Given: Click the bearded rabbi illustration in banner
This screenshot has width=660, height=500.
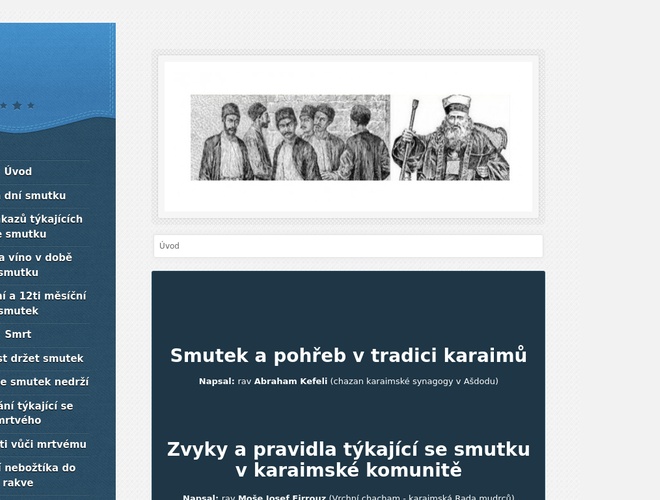Looking at the screenshot, I should [x=452, y=138].
